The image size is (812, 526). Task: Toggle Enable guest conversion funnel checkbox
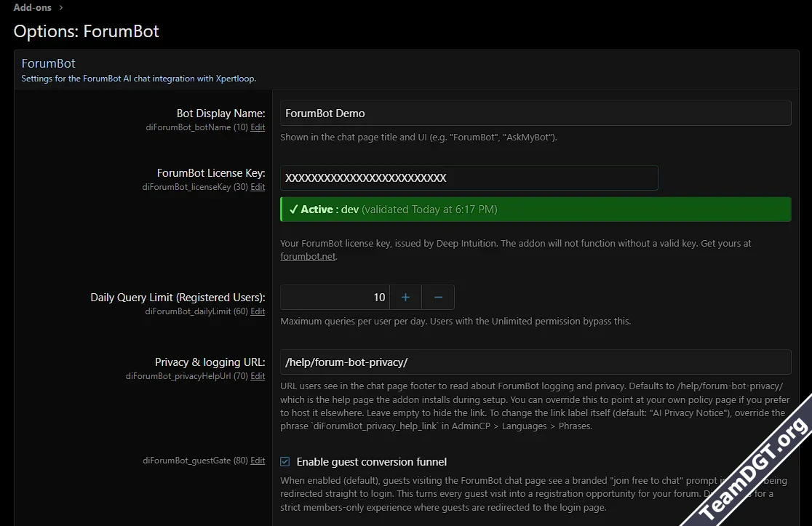coord(284,461)
